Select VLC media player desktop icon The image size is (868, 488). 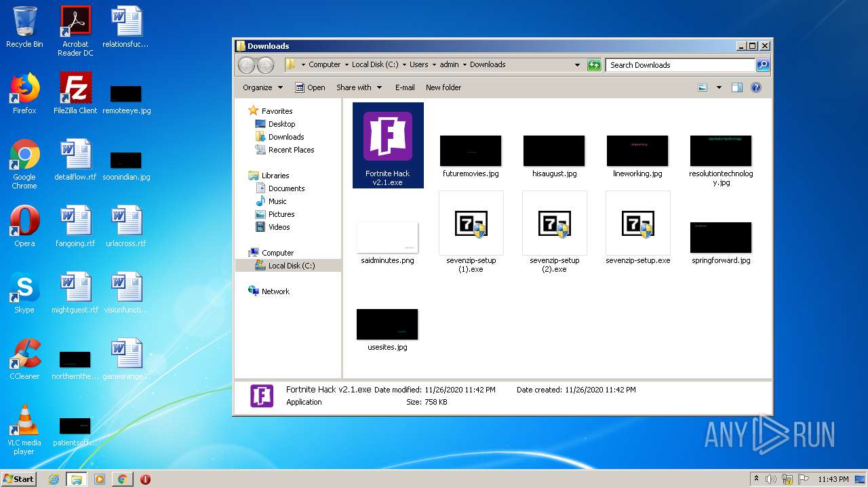pyautogui.click(x=24, y=430)
